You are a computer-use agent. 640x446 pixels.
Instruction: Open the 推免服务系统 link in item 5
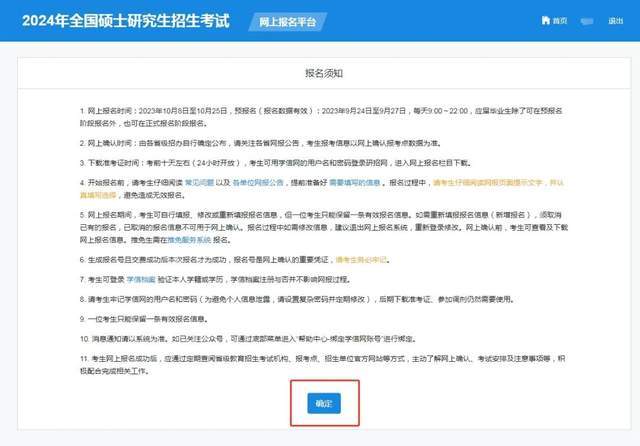pos(189,240)
